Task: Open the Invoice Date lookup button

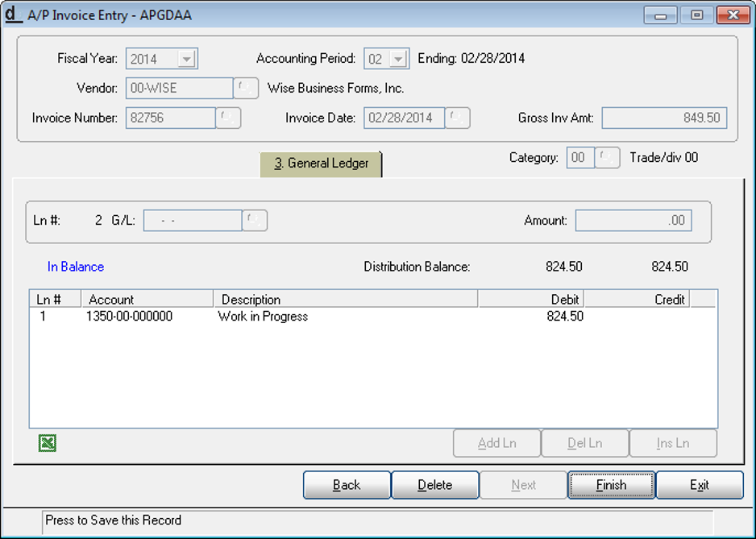Action: pyautogui.click(x=457, y=118)
